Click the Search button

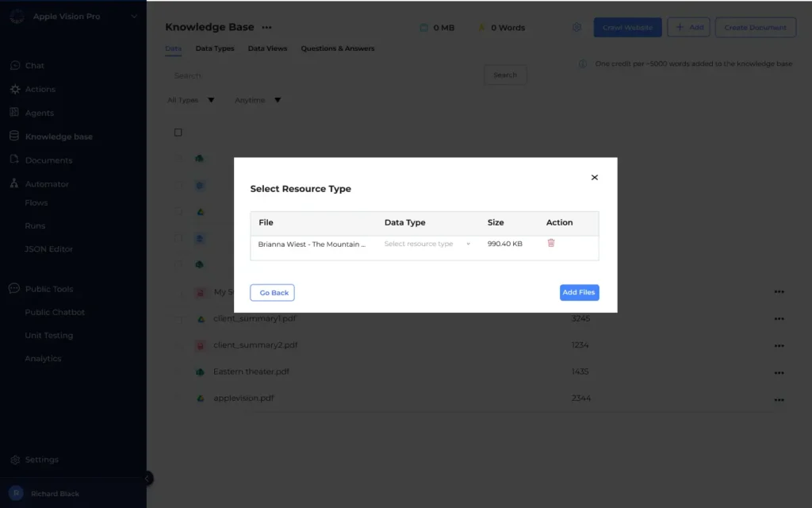pyautogui.click(x=505, y=75)
